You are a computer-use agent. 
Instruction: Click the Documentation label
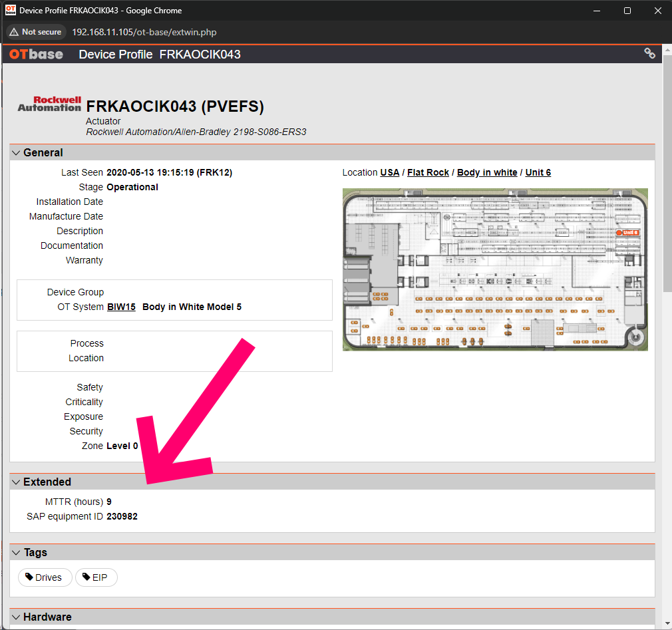pos(72,245)
